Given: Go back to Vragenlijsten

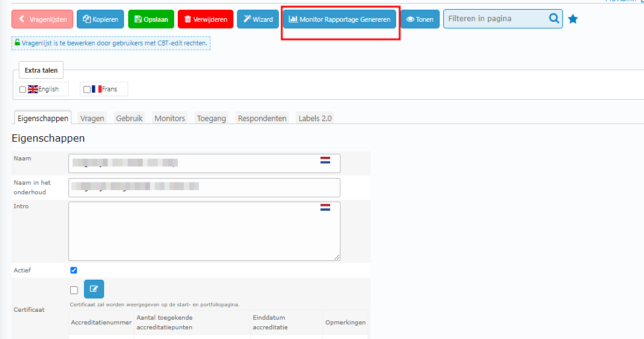Looking at the screenshot, I should (42, 19).
